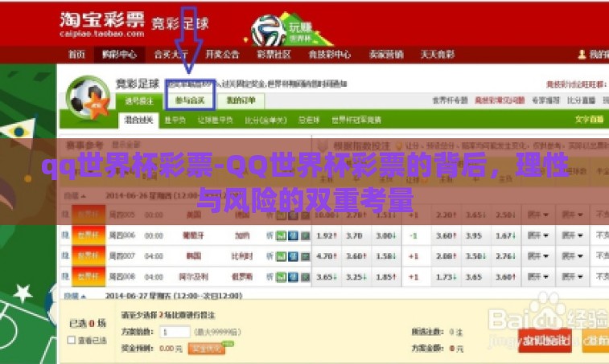The width and height of the screenshot is (609, 364).
Task: Switch to the 我的订单 tab
Action: pos(241,100)
